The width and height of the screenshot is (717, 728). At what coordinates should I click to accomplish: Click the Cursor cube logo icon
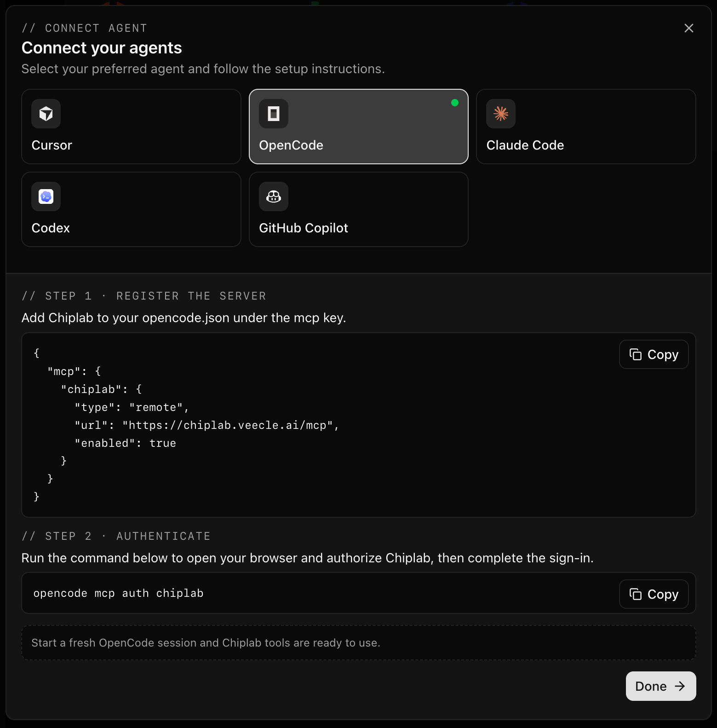(46, 114)
